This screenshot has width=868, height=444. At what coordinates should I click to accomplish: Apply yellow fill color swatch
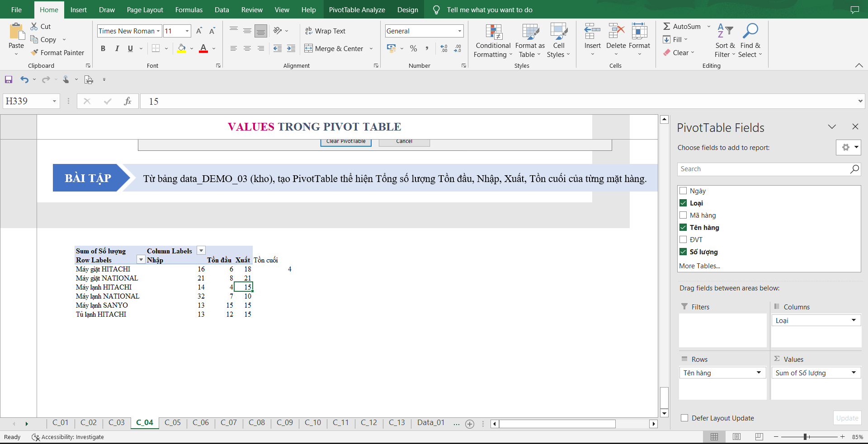pos(181,48)
